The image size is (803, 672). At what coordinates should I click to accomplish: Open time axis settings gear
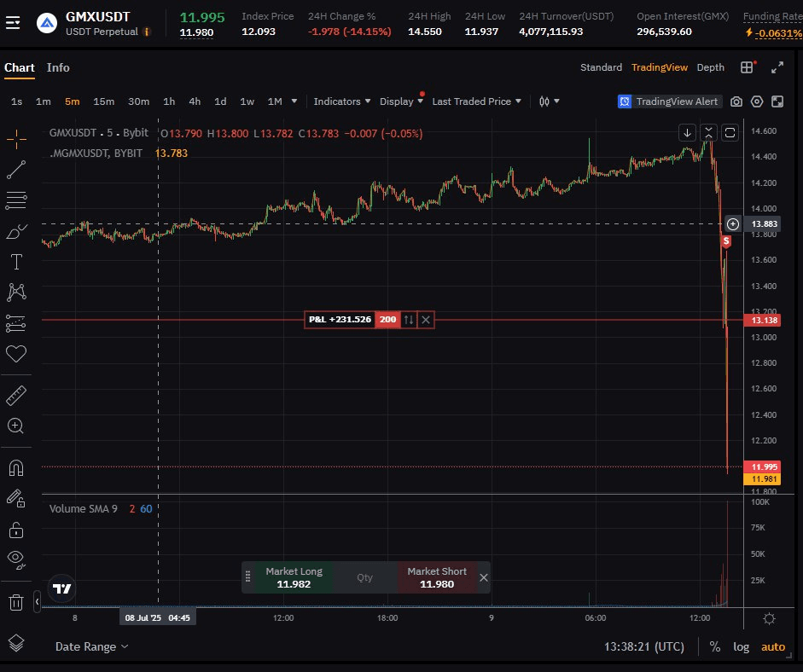(x=769, y=619)
